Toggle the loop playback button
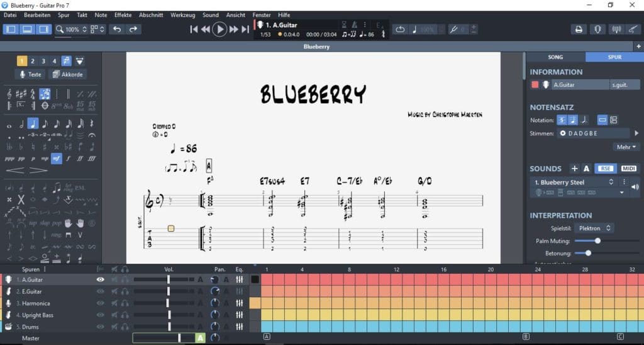The height and width of the screenshot is (345, 644). pos(400,29)
